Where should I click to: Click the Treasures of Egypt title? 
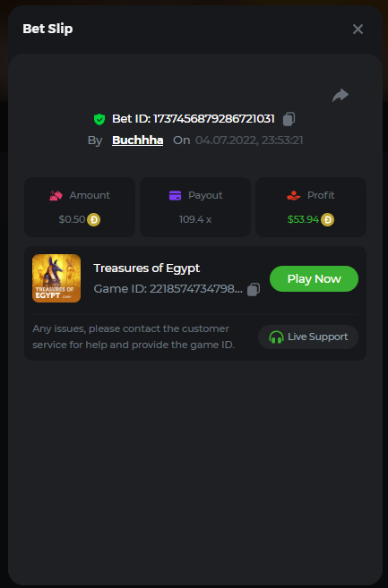click(x=146, y=268)
